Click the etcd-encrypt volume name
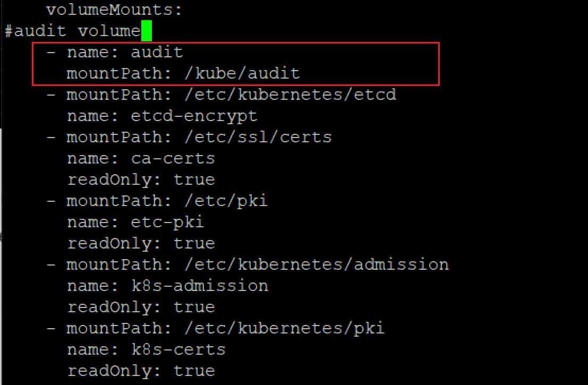Screen dimensions: 588x385 tap(194, 116)
